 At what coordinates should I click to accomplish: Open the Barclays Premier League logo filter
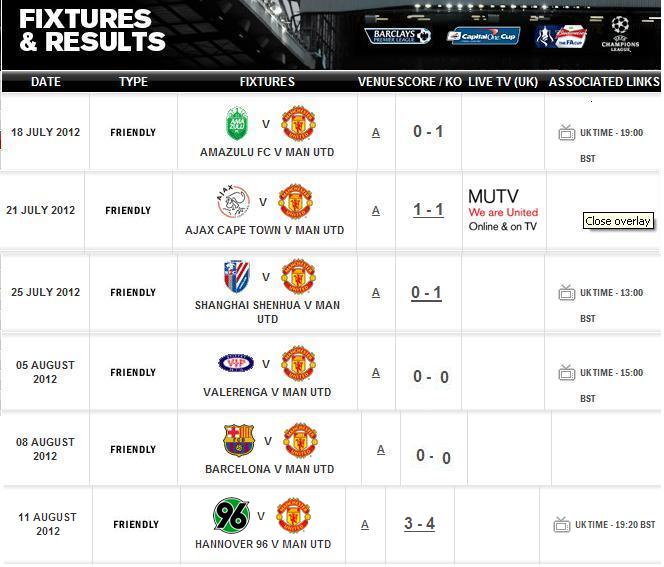tap(398, 36)
